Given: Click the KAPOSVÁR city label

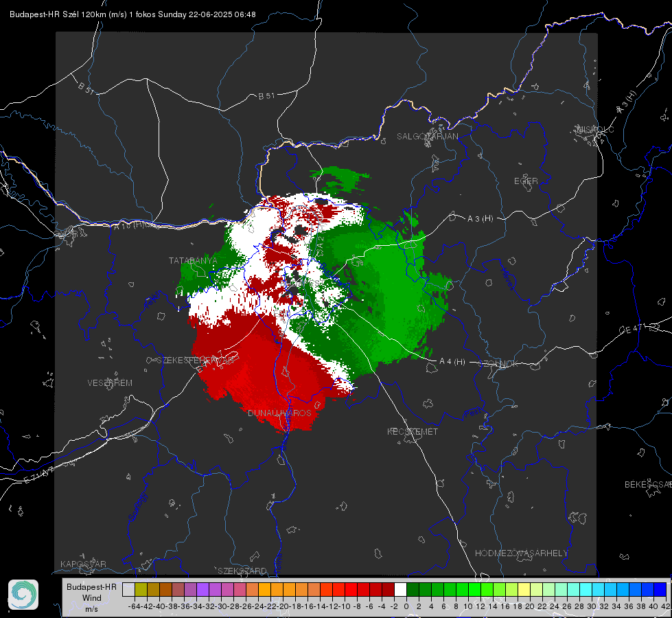Looking at the screenshot, I should pyautogui.click(x=83, y=564).
